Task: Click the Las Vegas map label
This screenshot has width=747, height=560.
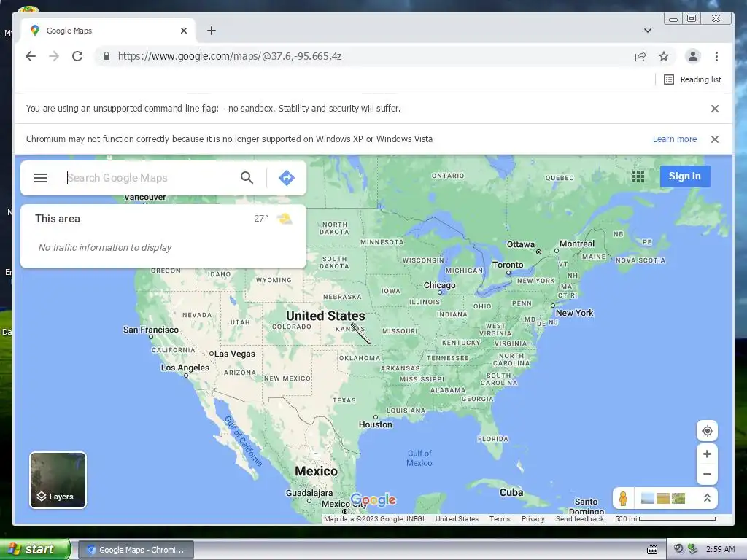Action: pyautogui.click(x=234, y=354)
